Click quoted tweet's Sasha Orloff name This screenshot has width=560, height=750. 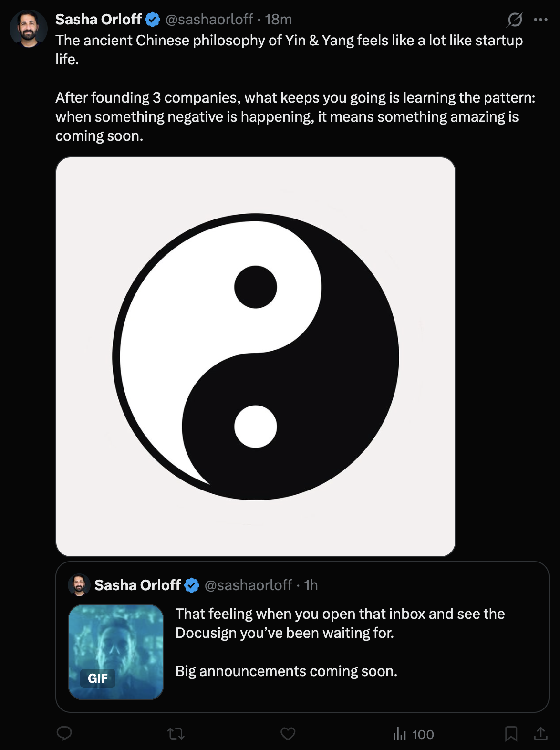137,585
